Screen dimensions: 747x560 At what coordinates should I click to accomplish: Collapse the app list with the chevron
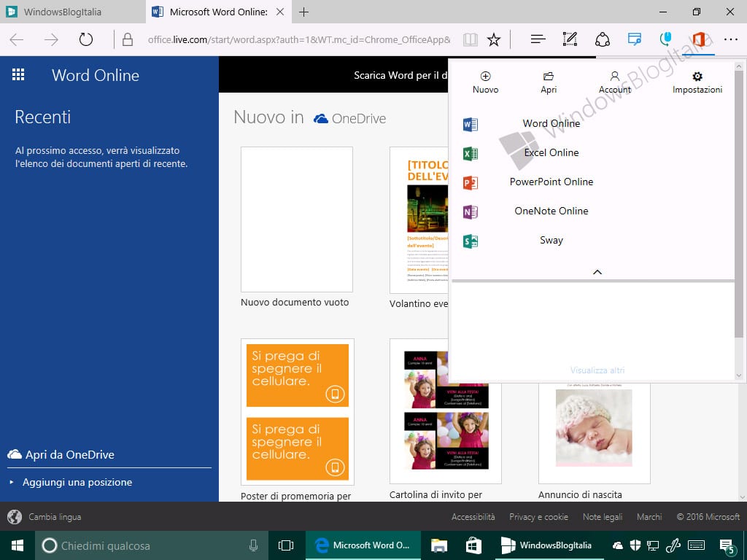pyautogui.click(x=597, y=272)
